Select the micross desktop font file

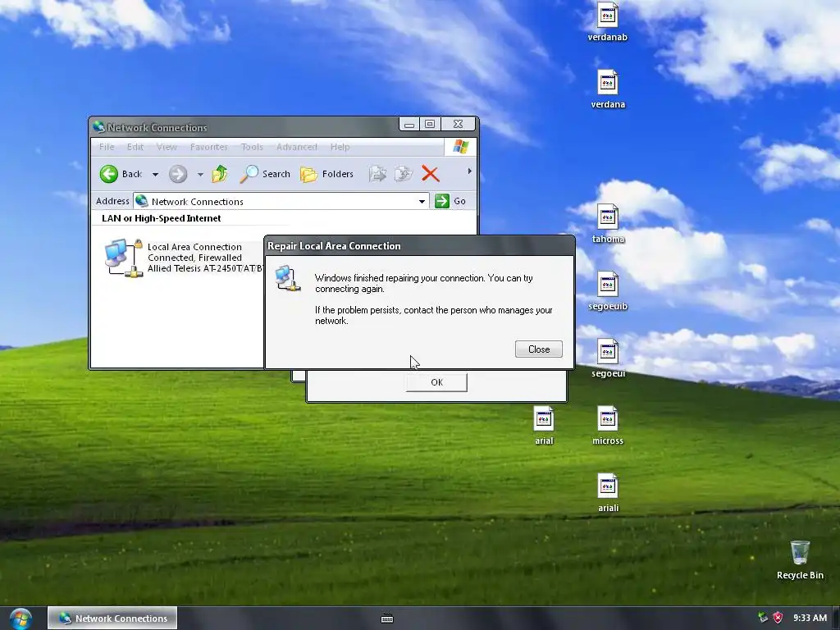click(608, 426)
